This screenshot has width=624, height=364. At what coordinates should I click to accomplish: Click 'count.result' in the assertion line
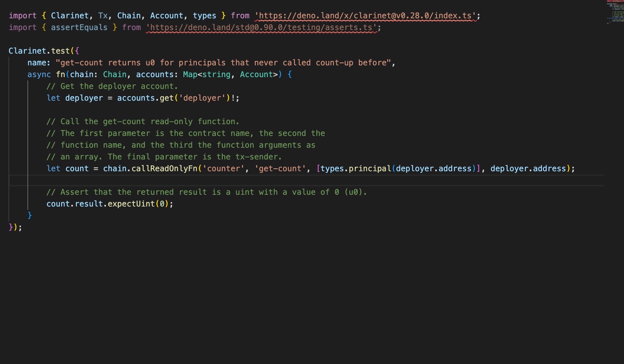75,204
